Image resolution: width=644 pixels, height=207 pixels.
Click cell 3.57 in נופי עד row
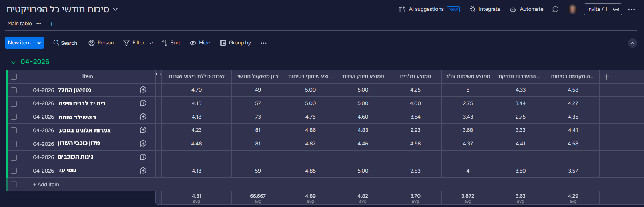click(573, 171)
